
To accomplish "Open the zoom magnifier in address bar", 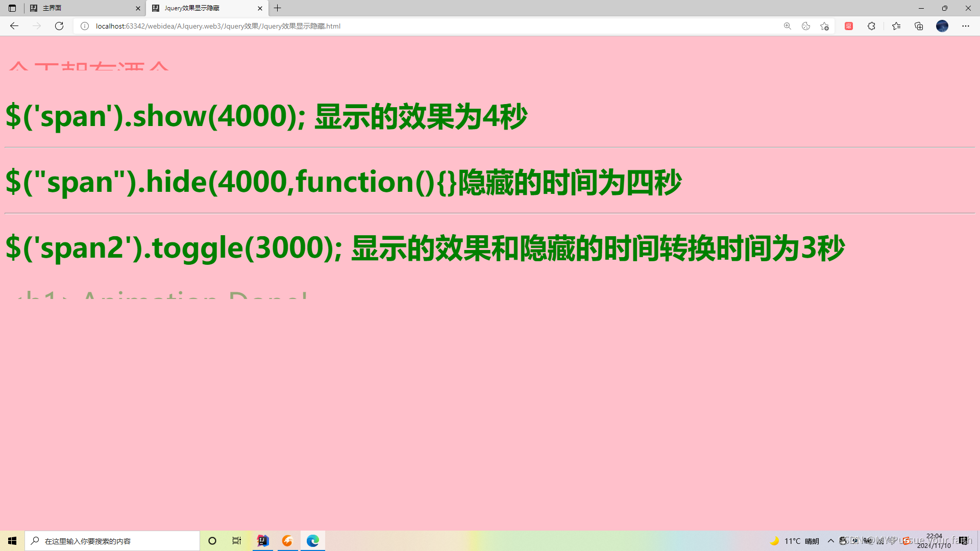I will coord(788,26).
